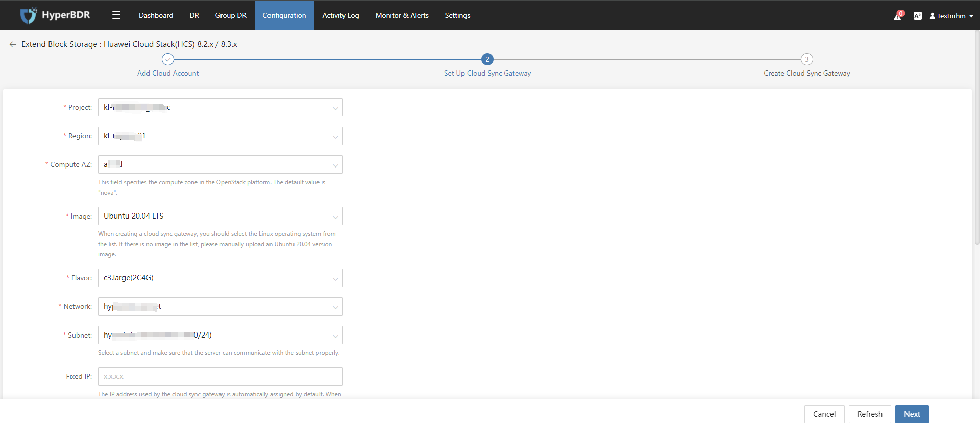Click the page vertical scrollbar
980x429 pixels.
977,138
